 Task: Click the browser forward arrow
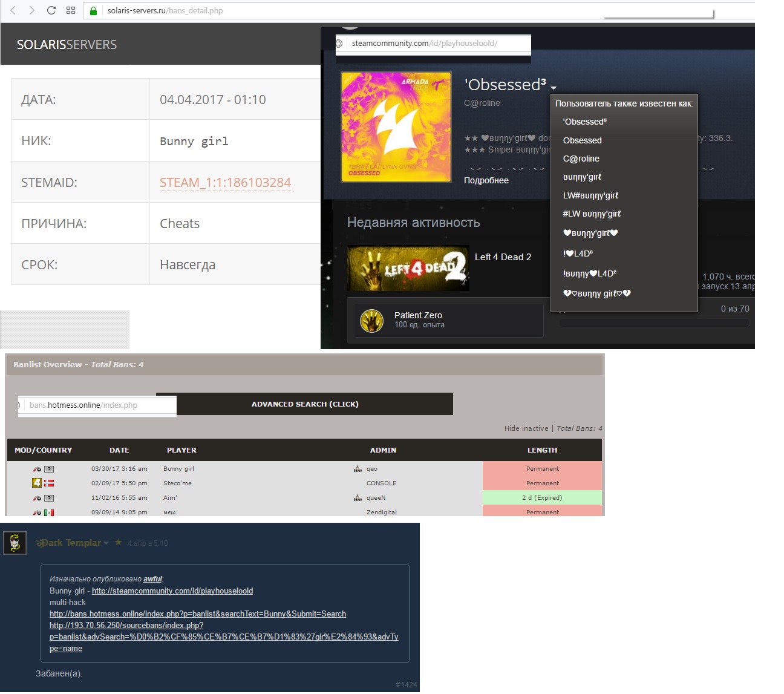point(31,10)
